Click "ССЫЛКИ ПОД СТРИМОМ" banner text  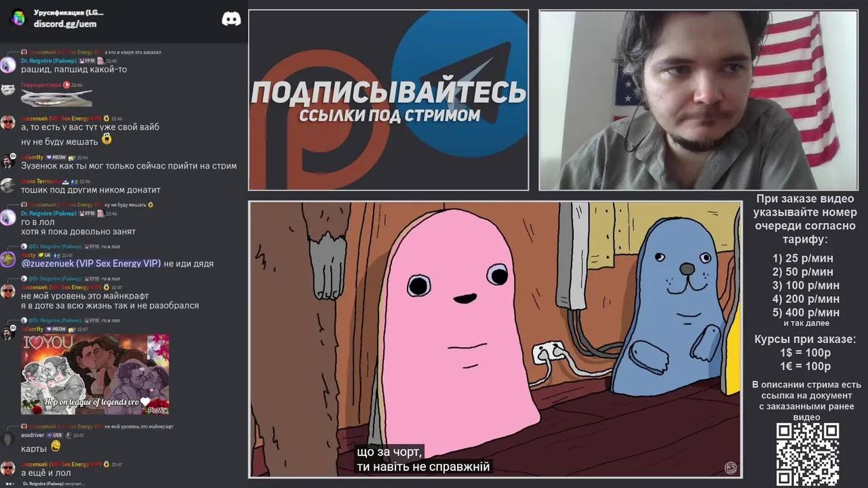point(389,115)
